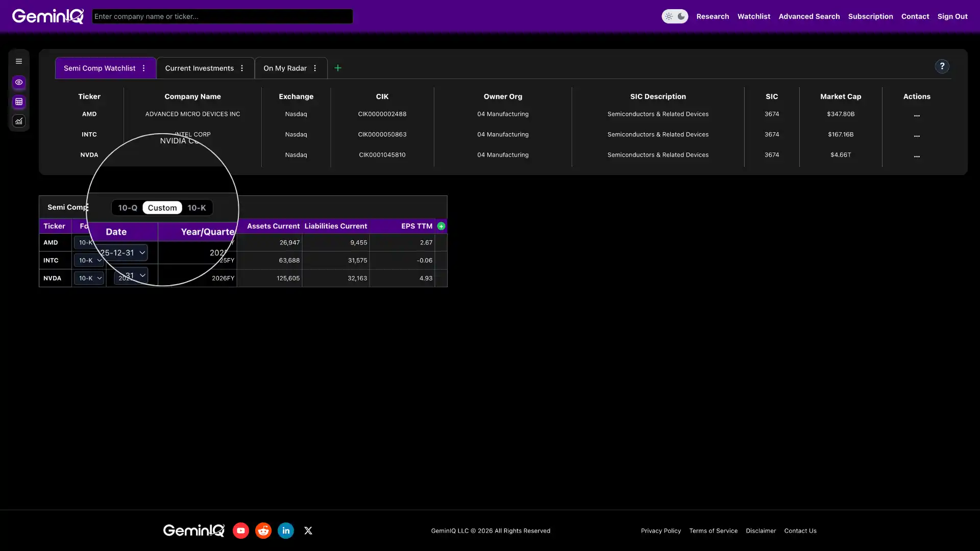Open the help question mark icon
Viewport: 980px width, 551px height.
(x=942, y=66)
